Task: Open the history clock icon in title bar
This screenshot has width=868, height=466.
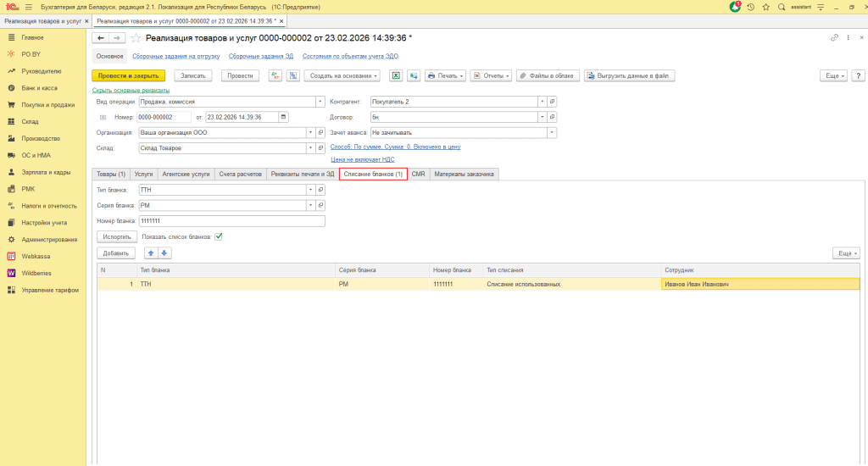Action: click(x=750, y=7)
